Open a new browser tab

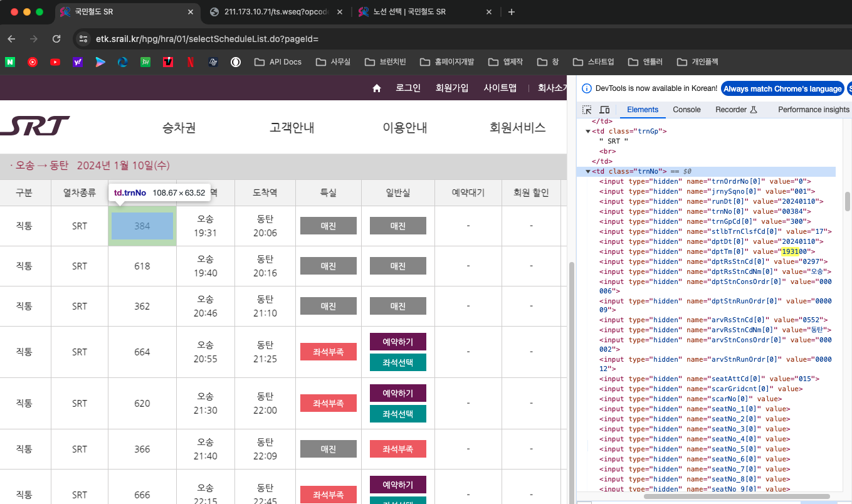click(x=512, y=12)
